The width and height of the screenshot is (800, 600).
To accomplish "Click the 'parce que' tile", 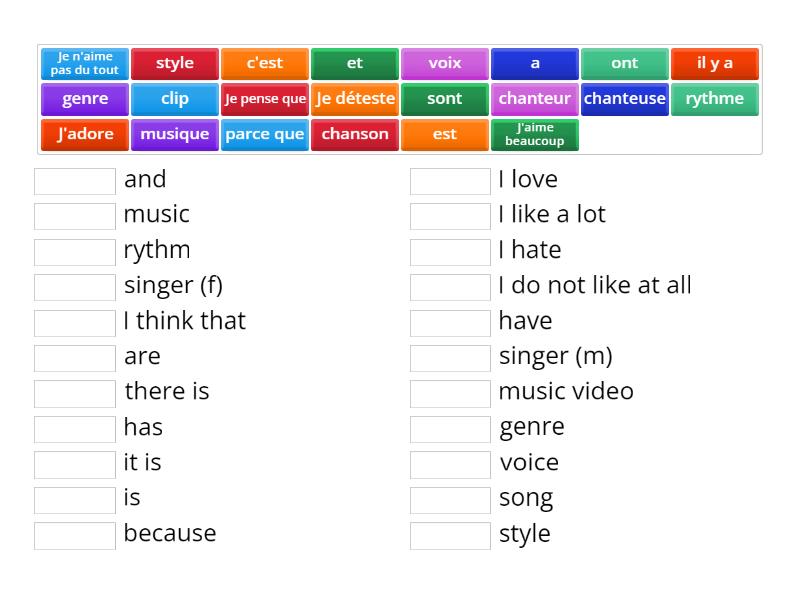I will point(264,134).
